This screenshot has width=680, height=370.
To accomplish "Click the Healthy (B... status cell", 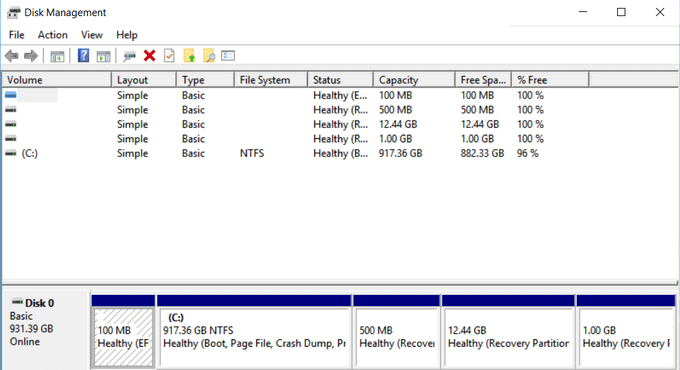I will (x=340, y=153).
